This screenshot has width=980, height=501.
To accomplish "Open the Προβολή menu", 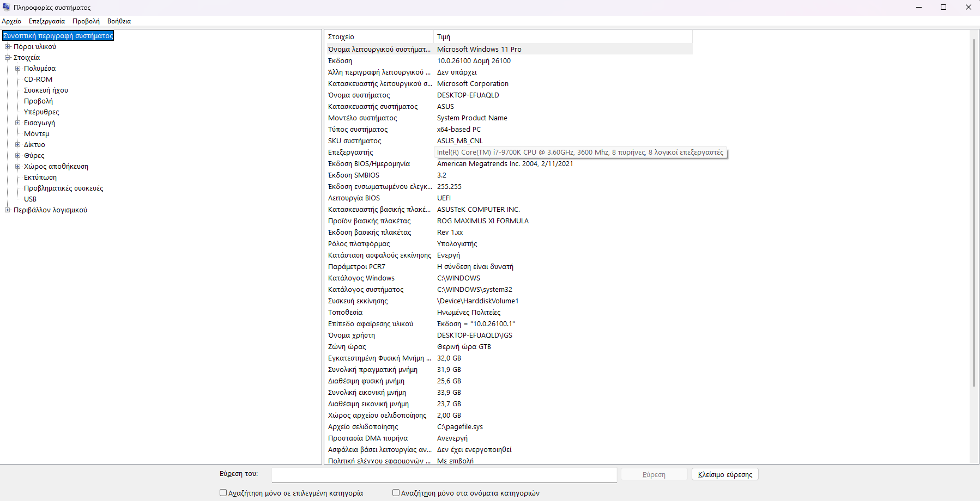I will (86, 21).
